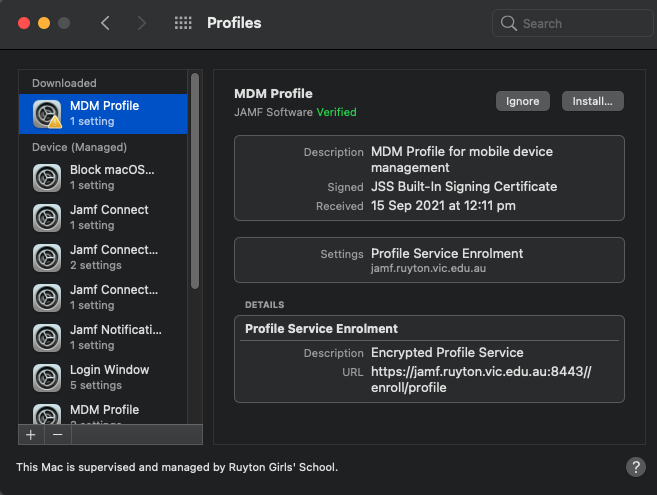Select Jamf Connect... 2 settings profile
Screen dimensions: 657x495
[x=103, y=257]
